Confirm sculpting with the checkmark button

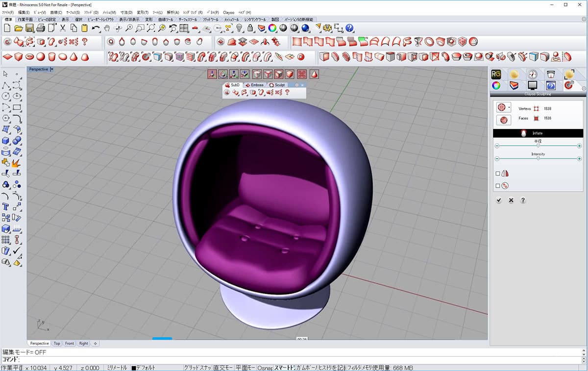click(499, 200)
